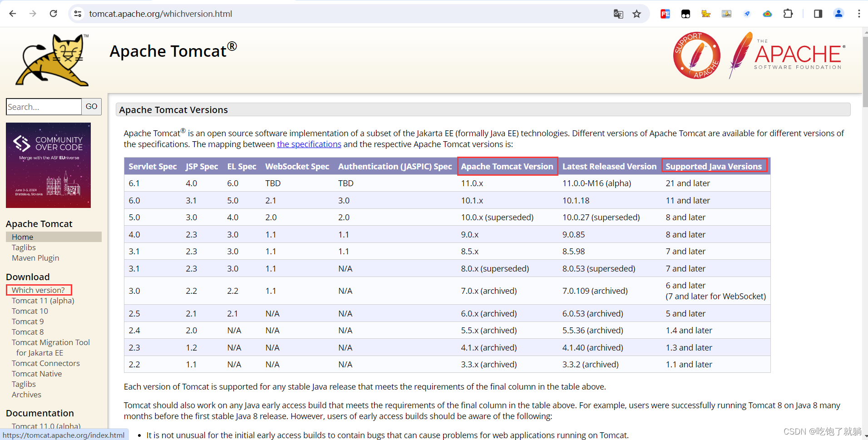Click the Apache Software Foundation logo

(x=787, y=55)
